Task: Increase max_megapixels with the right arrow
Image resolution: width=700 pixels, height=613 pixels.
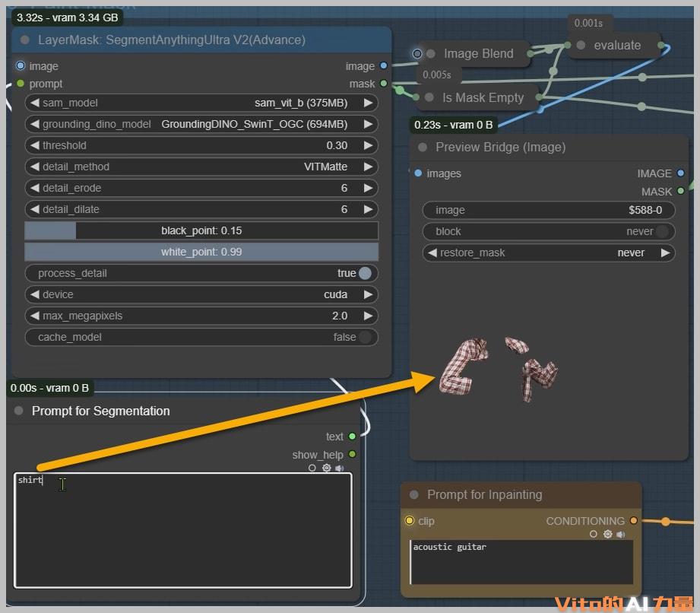Action: pos(369,316)
